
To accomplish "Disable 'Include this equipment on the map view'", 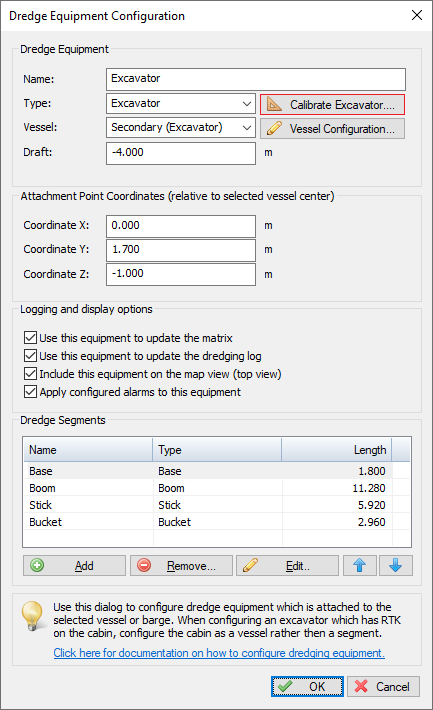I will 30,374.
